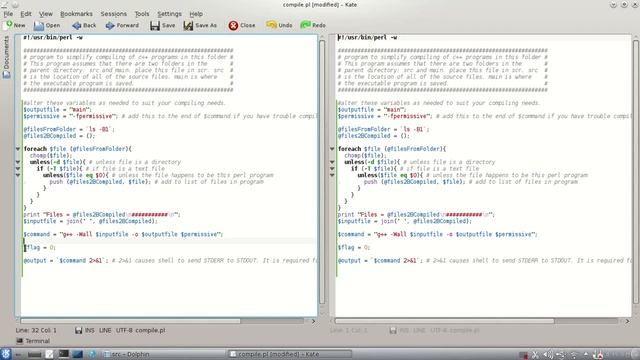
Task: Click the New document toolbar icon
Action: click(8, 25)
